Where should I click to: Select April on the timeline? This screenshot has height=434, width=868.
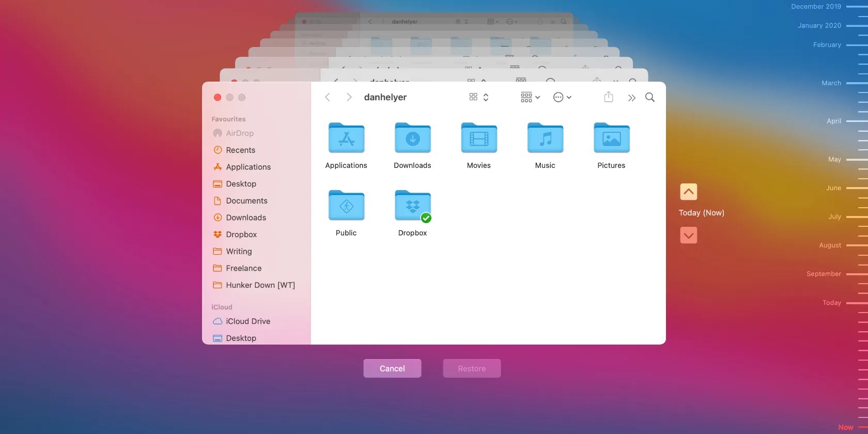pos(834,121)
